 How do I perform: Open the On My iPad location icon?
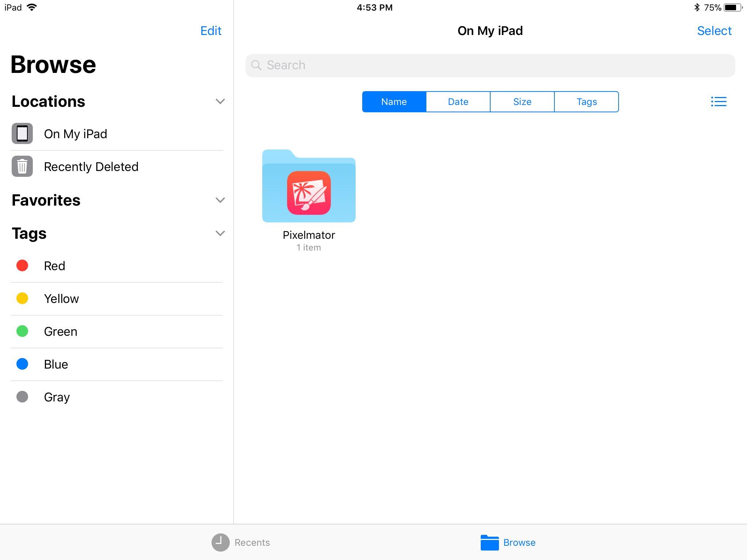[22, 133]
